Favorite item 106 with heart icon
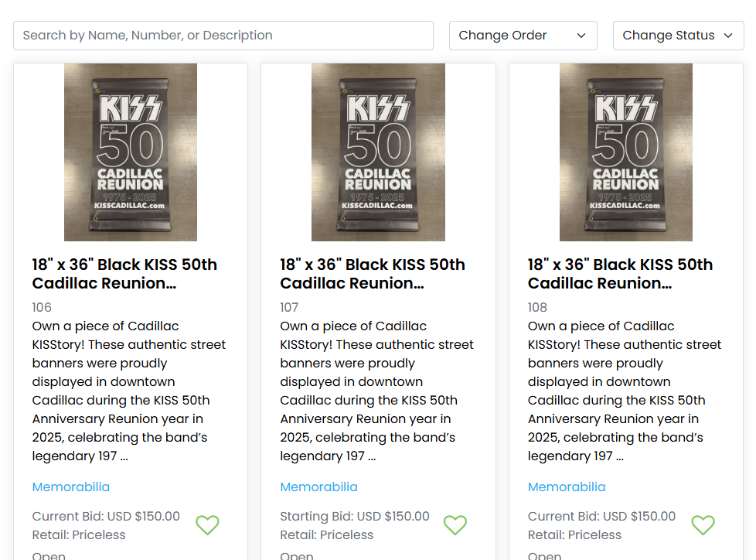The image size is (756, 560). 207,525
